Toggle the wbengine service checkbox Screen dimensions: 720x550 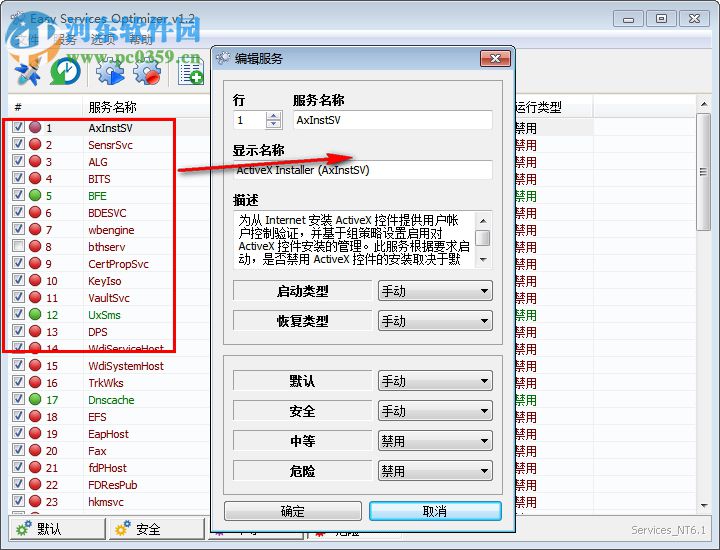point(18,229)
